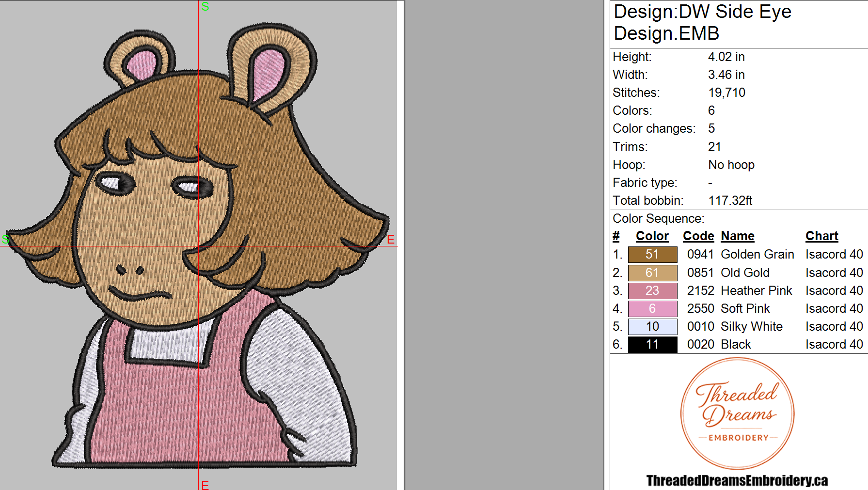Viewport: 868px width, 490px height.
Task: Click thread code 0020
Action: [700, 344]
